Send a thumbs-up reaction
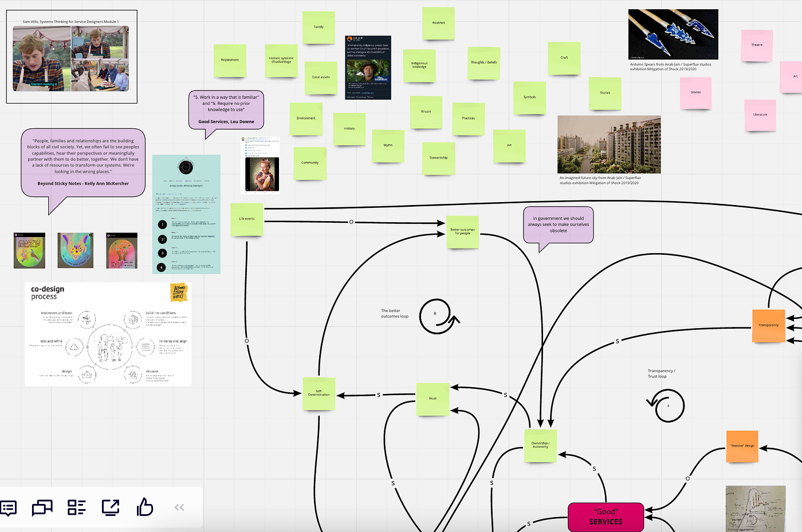This screenshot has height=532, width=802. [144, 507]
